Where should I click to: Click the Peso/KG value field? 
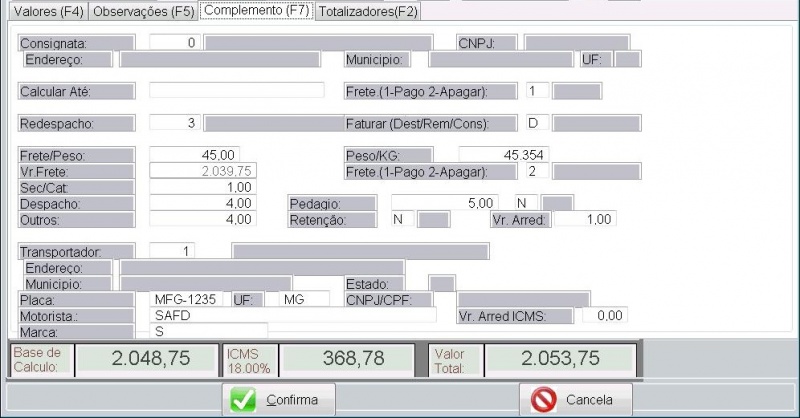pyautogui.click(x=503, y=155)
